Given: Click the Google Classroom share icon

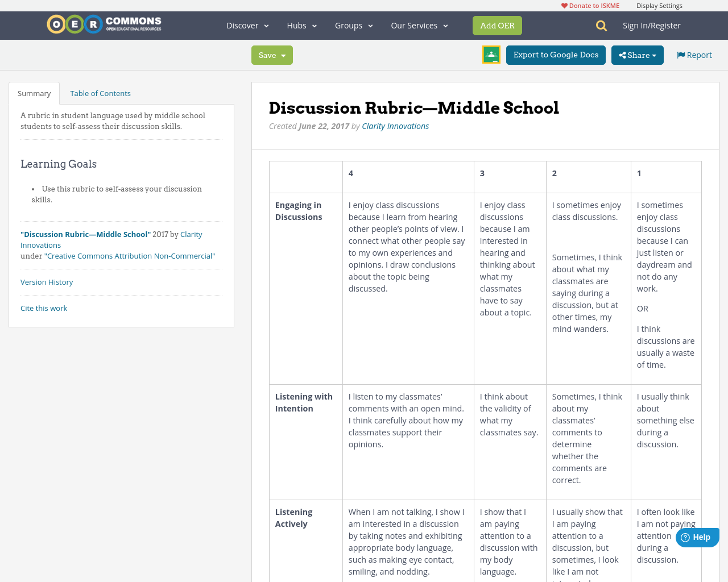Looking at the screenshot, I should (x=491, y=54).
